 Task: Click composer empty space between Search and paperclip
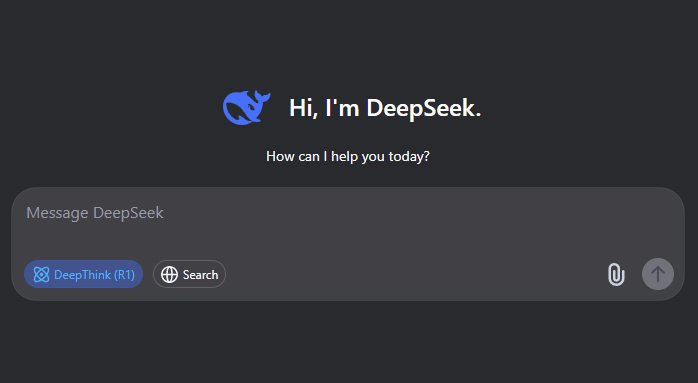click(414, 274)
